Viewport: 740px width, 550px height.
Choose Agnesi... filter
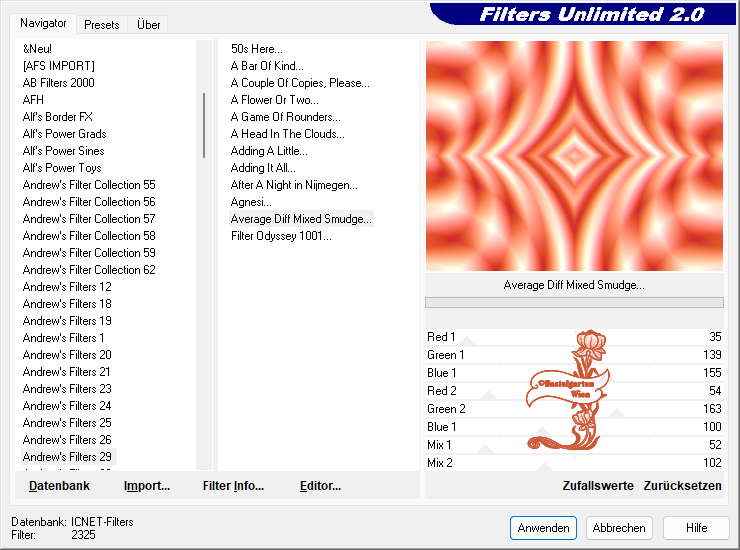pyautogui.click(x=251, y=202)
